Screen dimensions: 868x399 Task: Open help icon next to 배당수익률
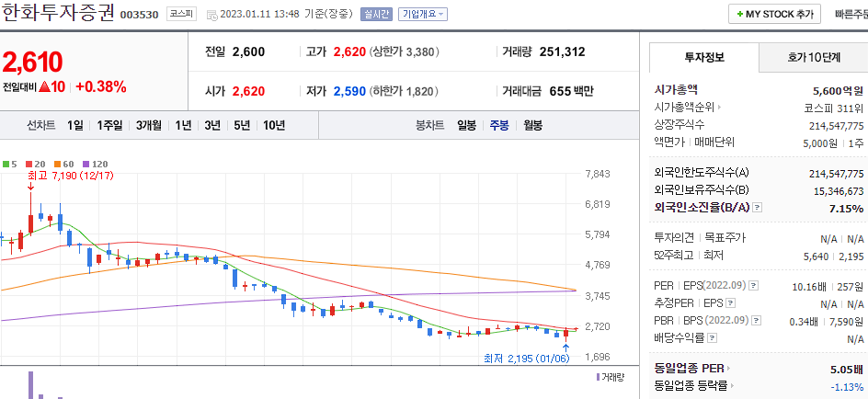tap(712, 337)
